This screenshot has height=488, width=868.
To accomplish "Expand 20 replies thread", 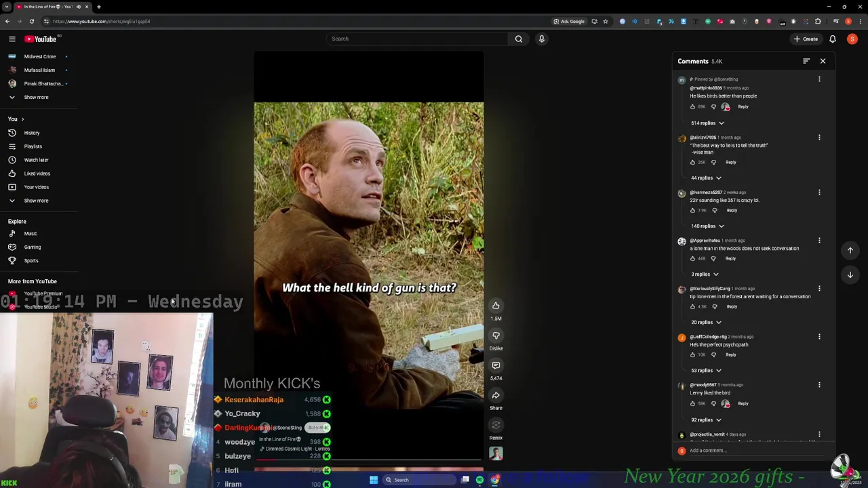I will click(x=706, y=323).
